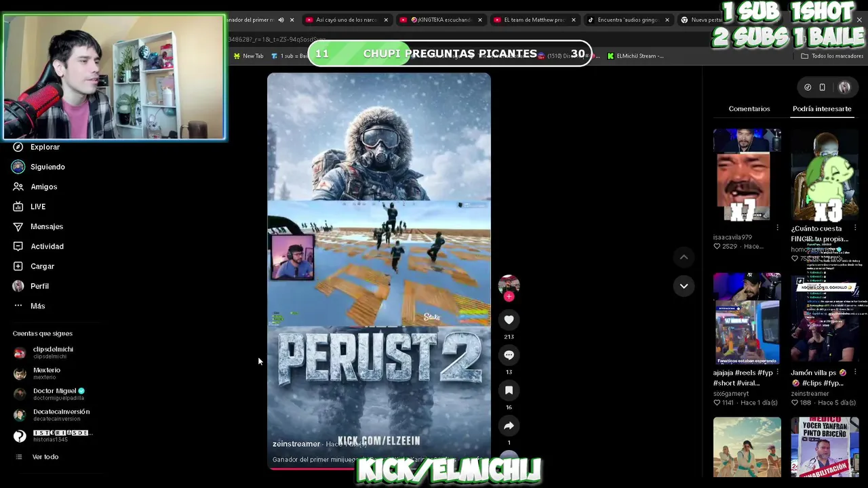Open historias1345 account avatar

click(x=20, y=436)
